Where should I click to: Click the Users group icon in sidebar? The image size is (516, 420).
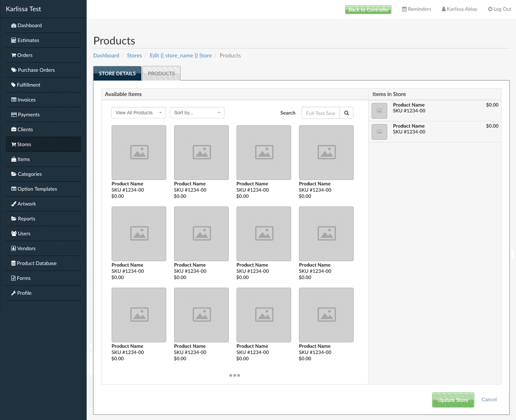(14, 233)
